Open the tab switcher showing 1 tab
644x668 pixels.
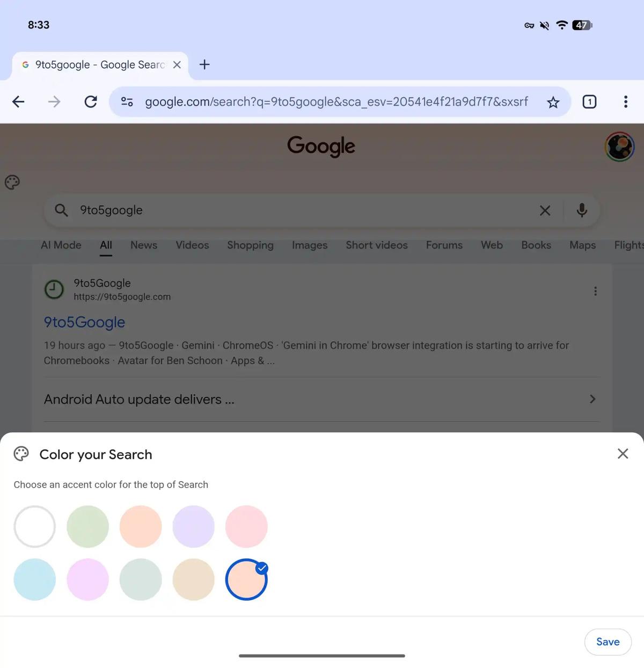tap(589, 101)
